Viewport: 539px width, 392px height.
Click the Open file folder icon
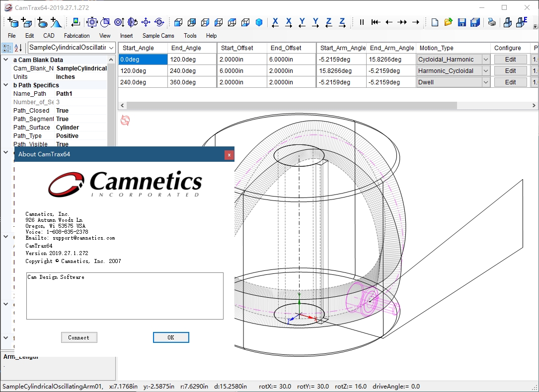click(448, 22)
